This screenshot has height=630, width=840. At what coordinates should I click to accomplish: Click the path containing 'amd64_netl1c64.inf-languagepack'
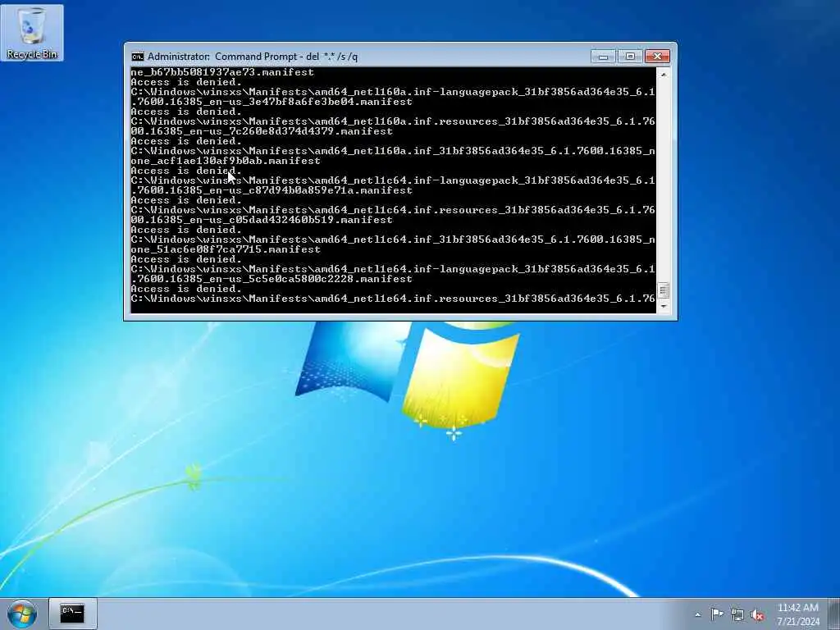pos(393,180)
